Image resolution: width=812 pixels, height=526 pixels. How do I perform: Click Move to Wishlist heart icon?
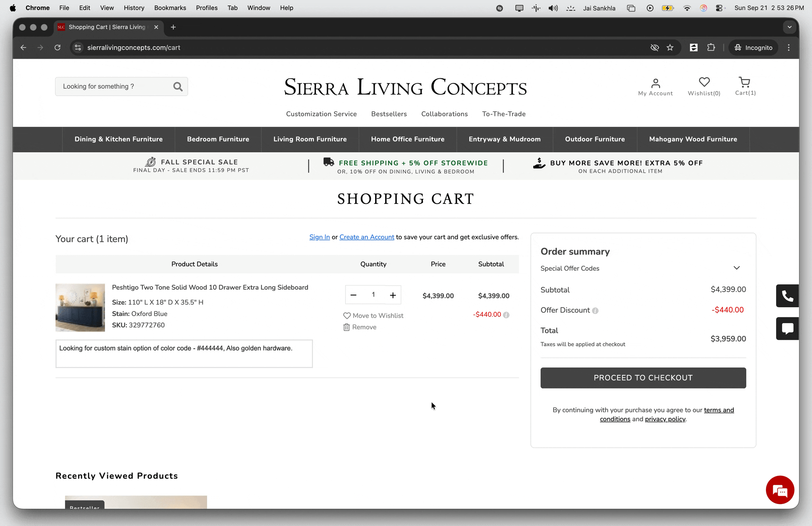coord(347,316)
